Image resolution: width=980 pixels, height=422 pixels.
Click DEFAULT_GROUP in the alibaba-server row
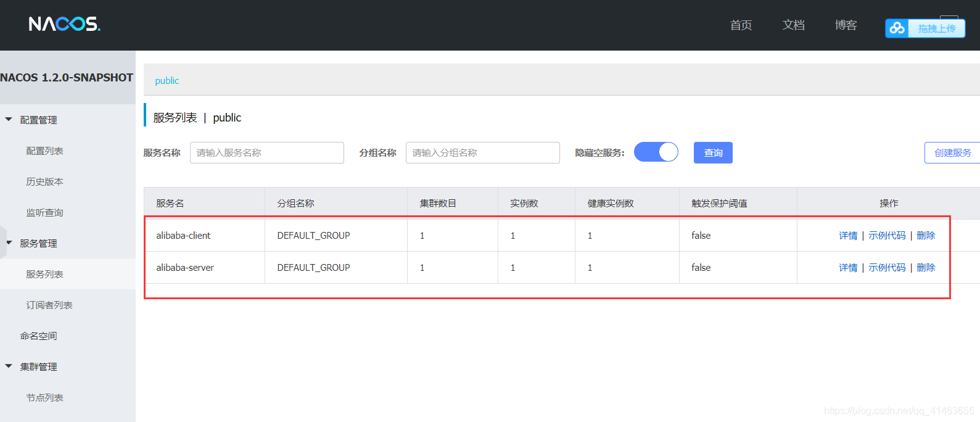(313, 267)
